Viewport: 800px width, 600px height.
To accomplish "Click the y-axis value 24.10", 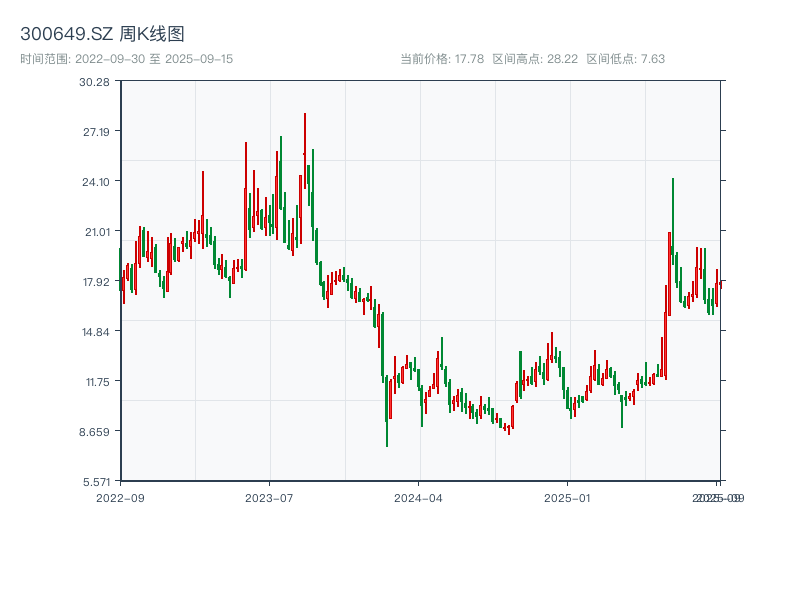I will click(96, 182).
